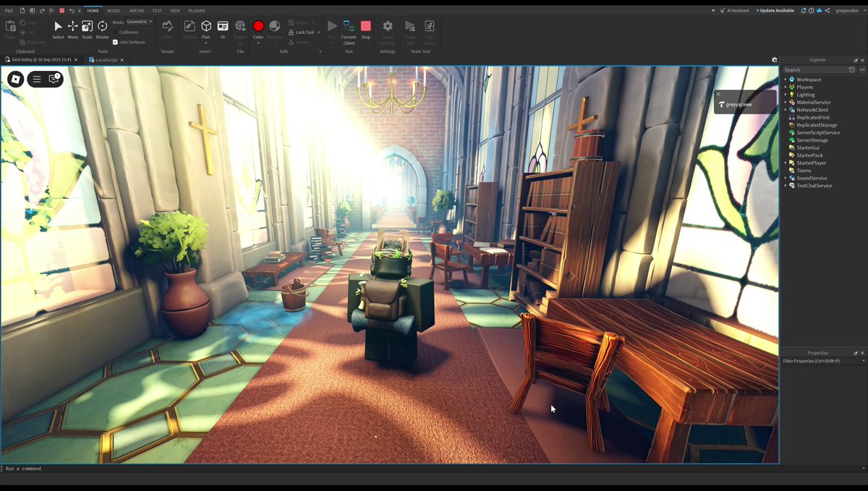Click the red Color circle

click(258, 26)
